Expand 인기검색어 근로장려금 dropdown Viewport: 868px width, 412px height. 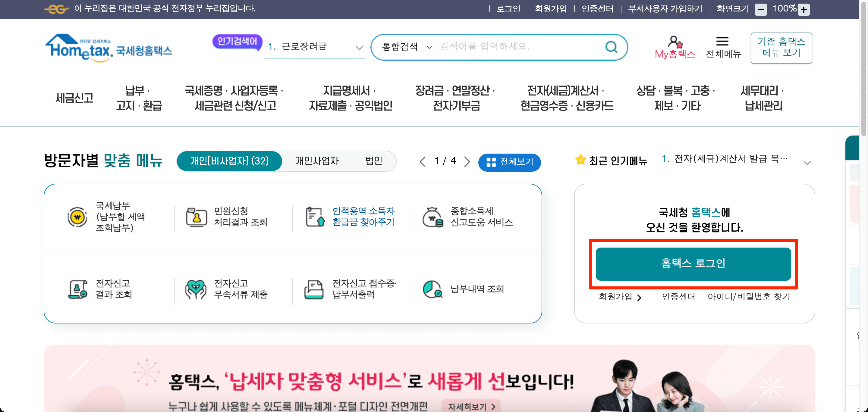click(359, 48)
